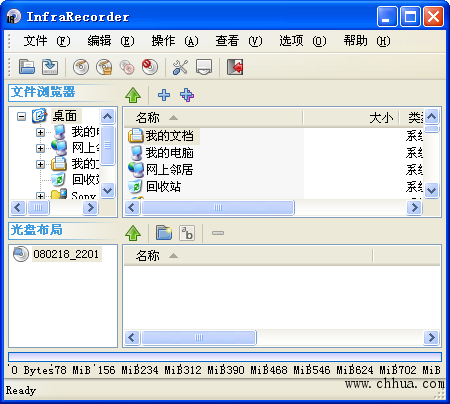Open the 文件 (F) menu
The height and width of the screenshot is (404, 450).
pyautogui.click(x=47, y=41)
